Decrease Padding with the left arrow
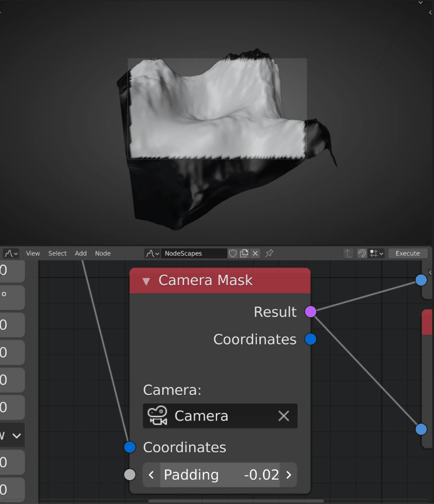The width and height of the screenshot is (434, 504). (x=151, y=475)
